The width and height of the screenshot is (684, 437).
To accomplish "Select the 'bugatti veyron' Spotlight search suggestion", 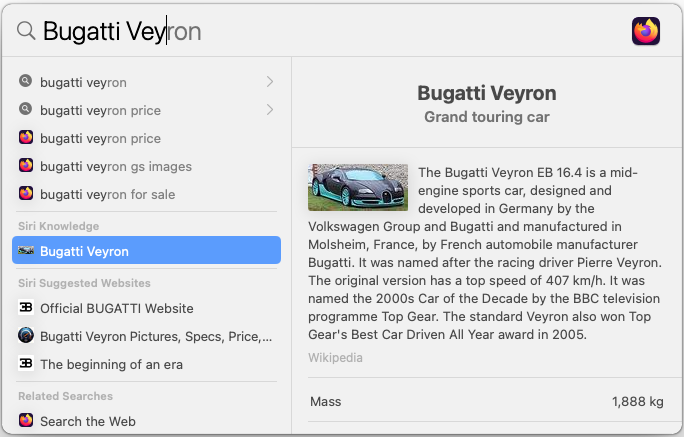I will (x=146, y=82).
